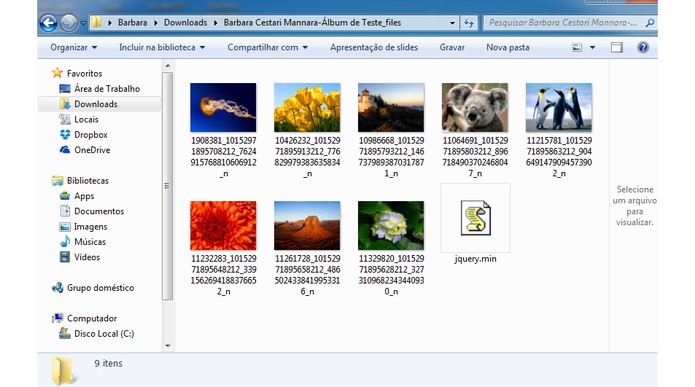Click the search magnifier icon
The height and width of the screenshot is (387, 695).
click(x=650, y=23)
